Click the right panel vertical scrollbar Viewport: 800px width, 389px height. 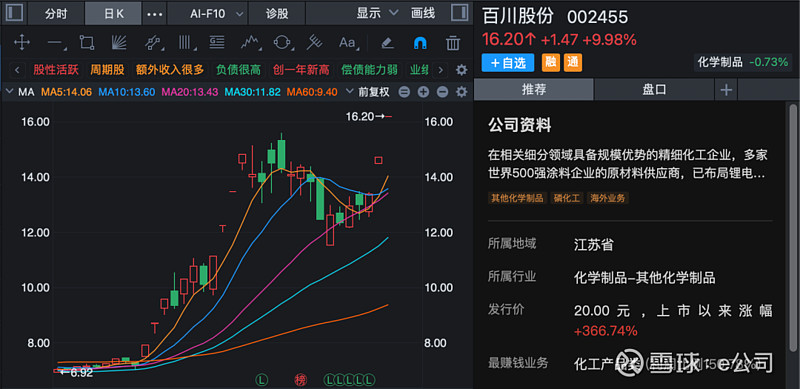tap(792, 227)
